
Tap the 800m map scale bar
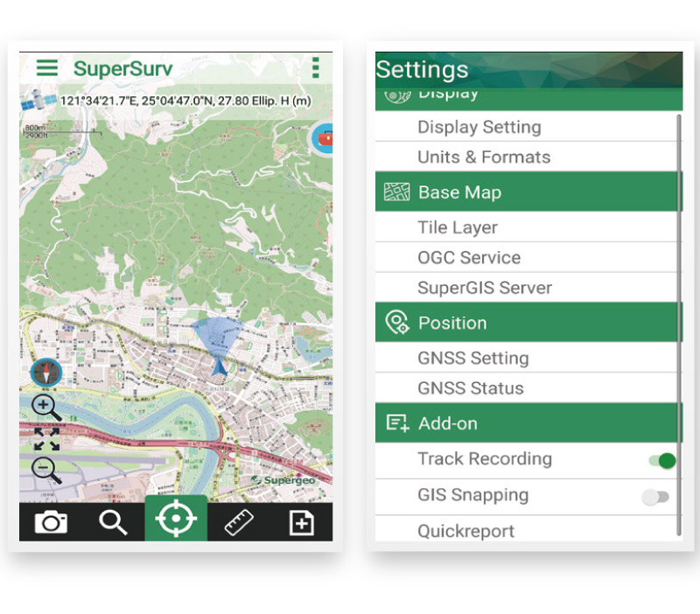[61, 130]
